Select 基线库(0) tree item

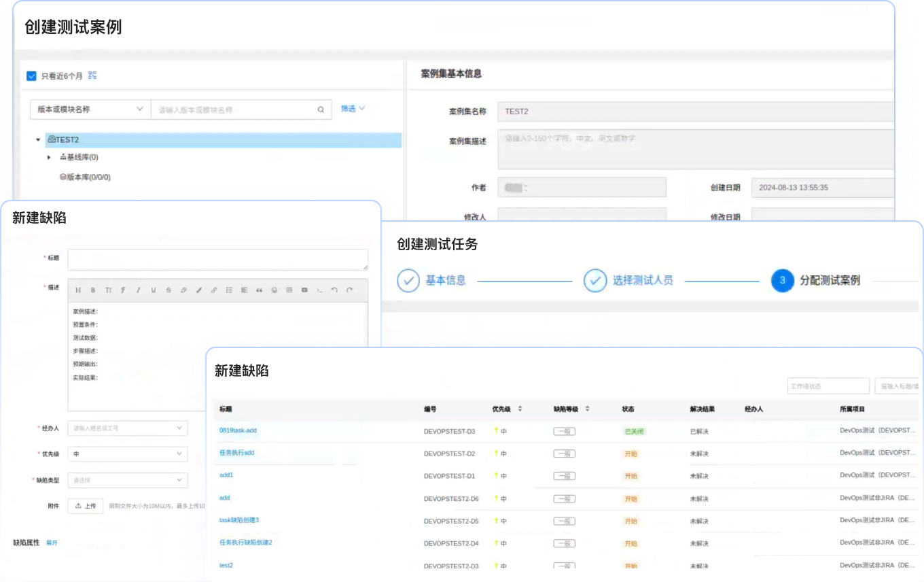(79, 158)
